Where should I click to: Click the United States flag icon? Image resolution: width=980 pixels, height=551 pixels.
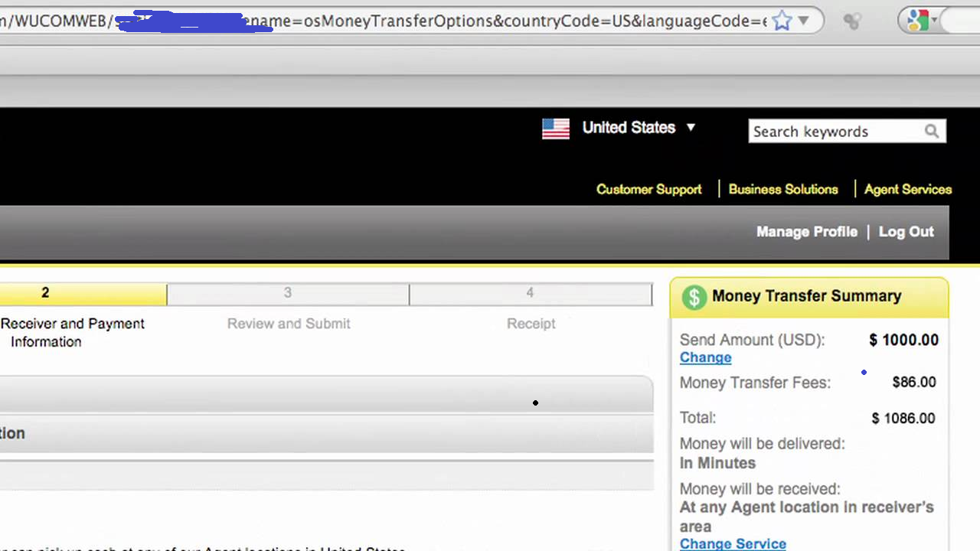(x=556, y=129)
